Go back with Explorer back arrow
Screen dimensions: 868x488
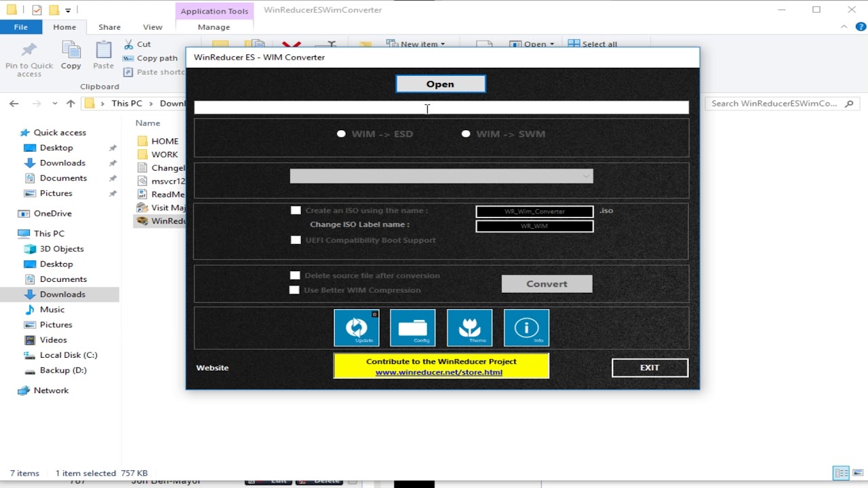point(14,104)
